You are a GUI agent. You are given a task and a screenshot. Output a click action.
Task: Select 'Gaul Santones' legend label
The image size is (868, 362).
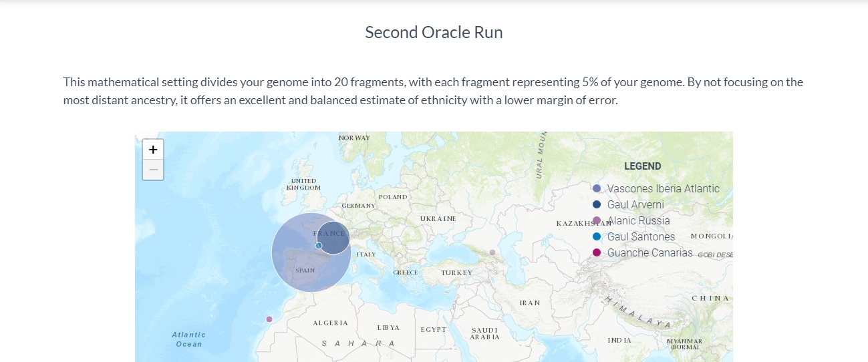pyautogui.click(x=641, y=236)
